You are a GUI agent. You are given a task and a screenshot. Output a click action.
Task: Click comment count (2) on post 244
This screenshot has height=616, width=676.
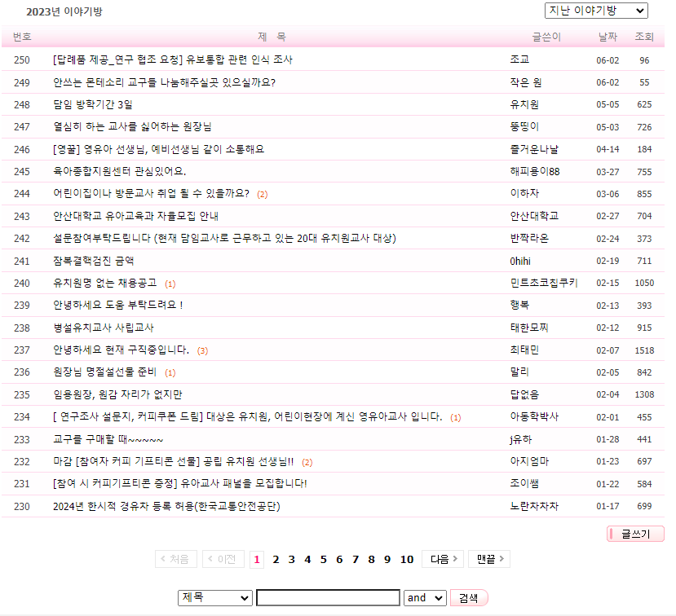pos(262,194)
